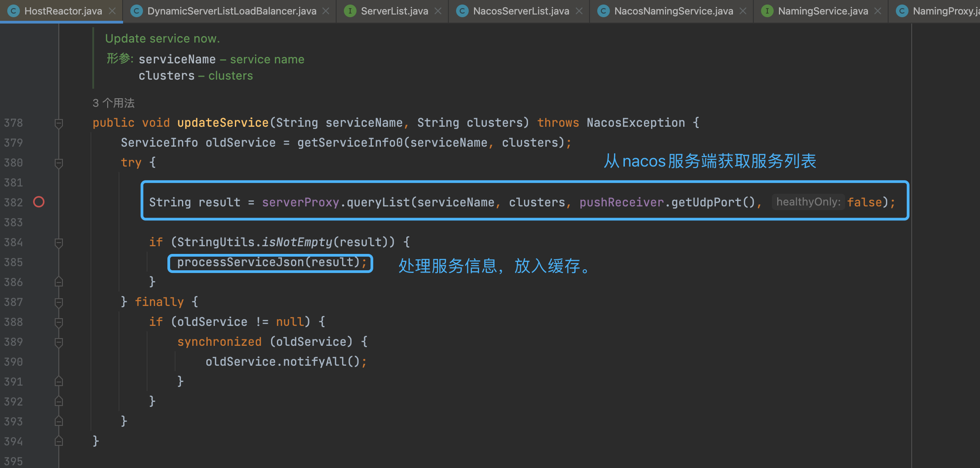
Task: Click the interface icon on NamingService.java tab
Action: point(767,11)
